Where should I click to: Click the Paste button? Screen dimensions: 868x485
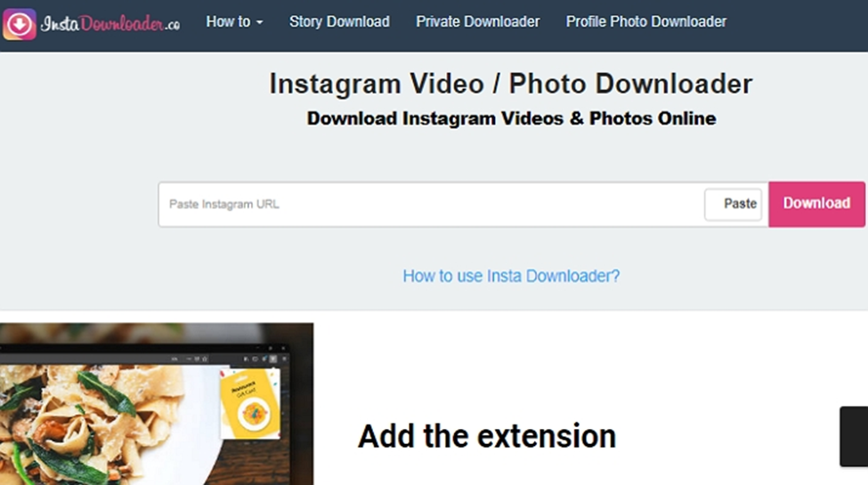point(734,205)
